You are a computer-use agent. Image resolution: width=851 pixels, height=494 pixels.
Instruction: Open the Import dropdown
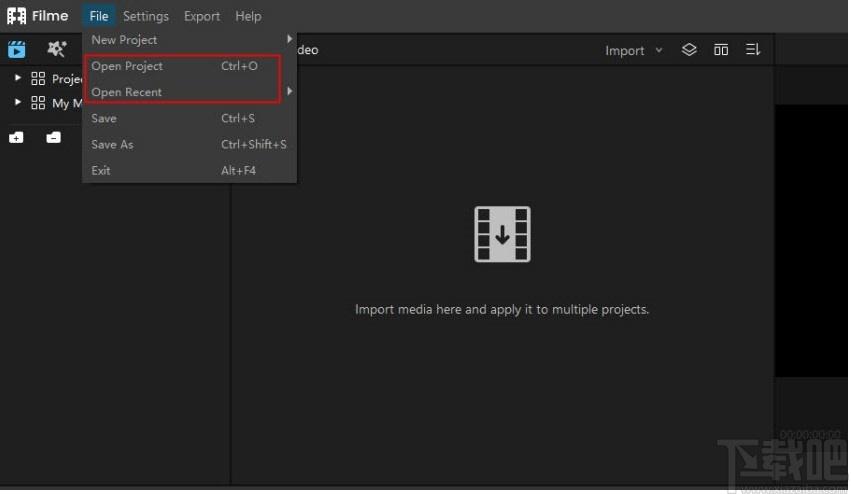tap(633, 50)
